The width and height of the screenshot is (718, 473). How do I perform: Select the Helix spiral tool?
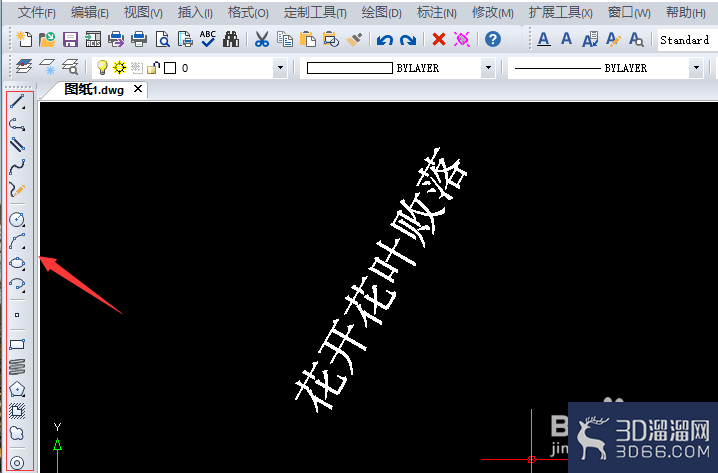click(x=17, y=366)
